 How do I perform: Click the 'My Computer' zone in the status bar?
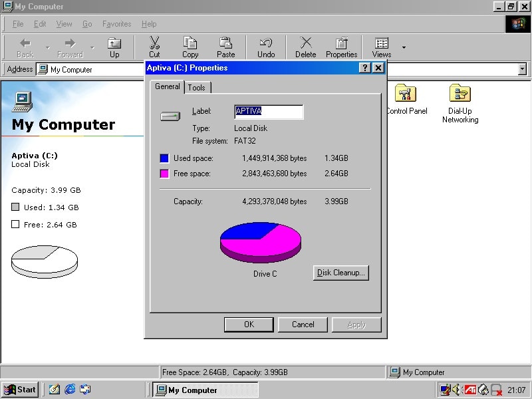[459, 372]
